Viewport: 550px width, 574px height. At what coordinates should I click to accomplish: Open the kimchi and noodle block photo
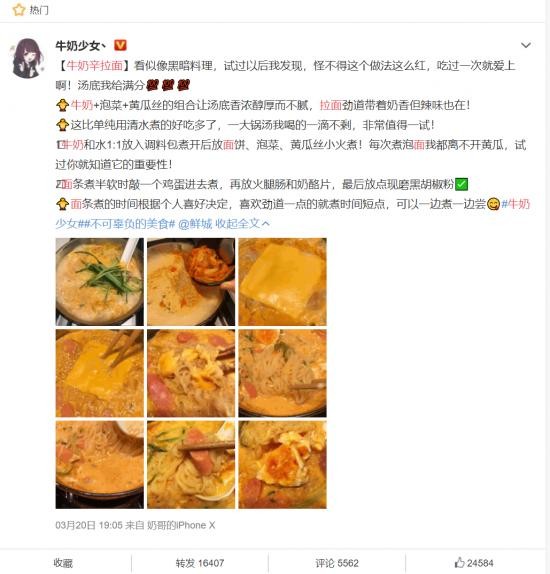[x=191, y=282]
